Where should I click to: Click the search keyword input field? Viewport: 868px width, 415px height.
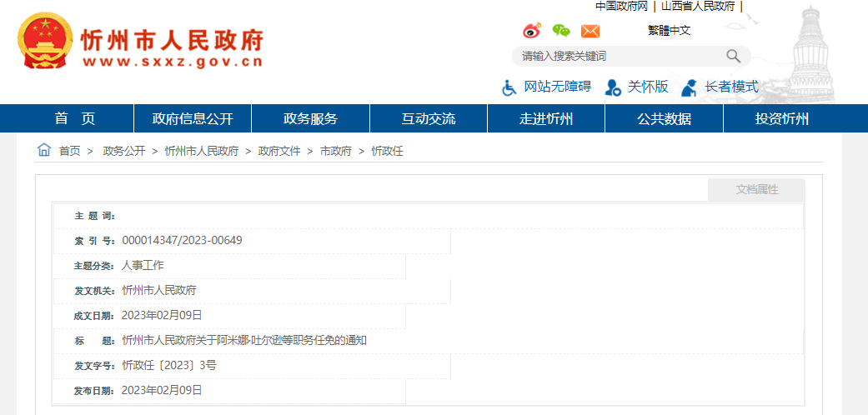[617, 56]
